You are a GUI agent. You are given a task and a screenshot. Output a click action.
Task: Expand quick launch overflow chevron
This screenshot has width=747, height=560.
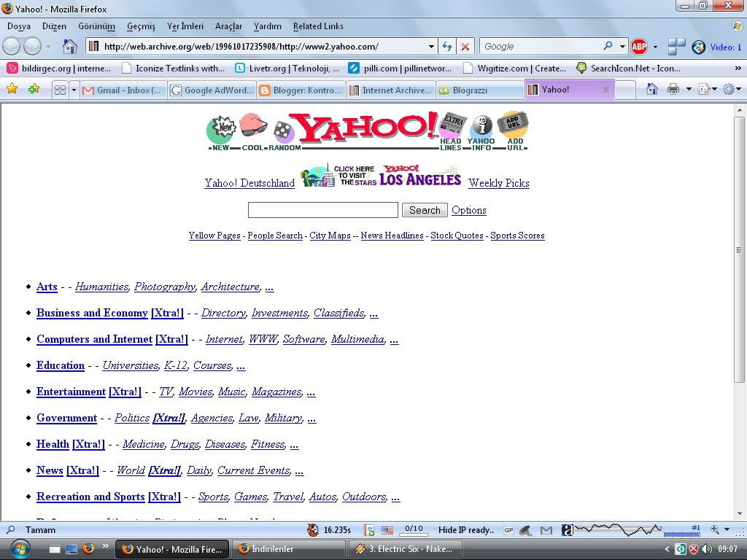tap(105, 545)
